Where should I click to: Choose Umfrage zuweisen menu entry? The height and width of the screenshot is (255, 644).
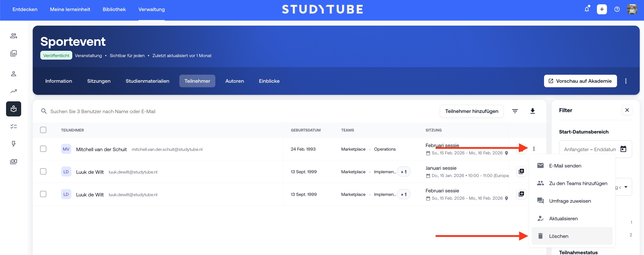coord(572,201)
